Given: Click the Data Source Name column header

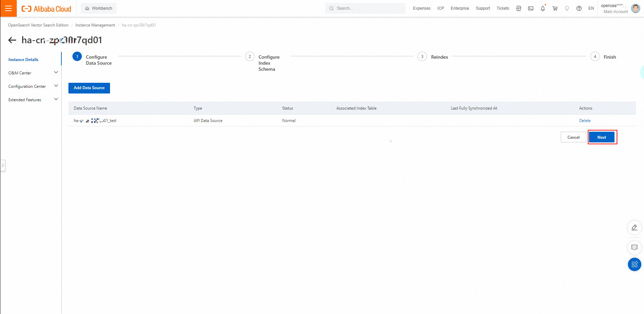Looking at the screenshot, I should [x=90, y=108].
